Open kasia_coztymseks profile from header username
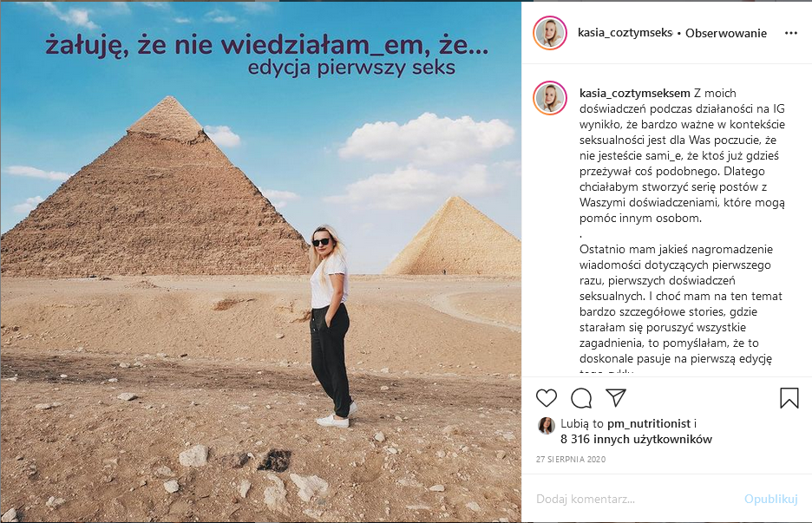The image size is (812, 523). coord(625,33)
